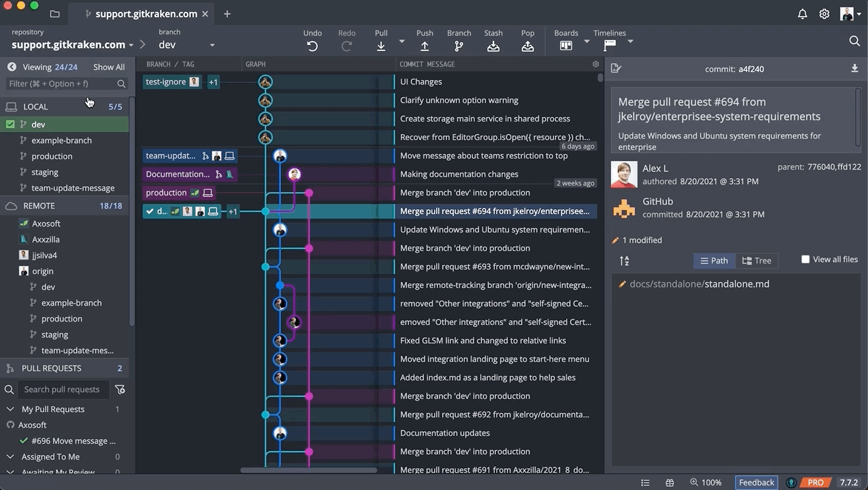Open the Boards dropdown arrow
This screenshot has height=490, width=868.
click(587, 41)
